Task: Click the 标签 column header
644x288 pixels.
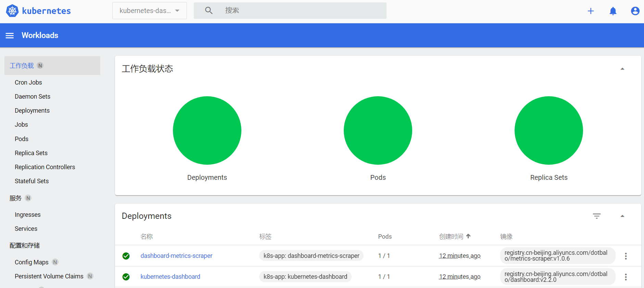Action: point(265,237)
